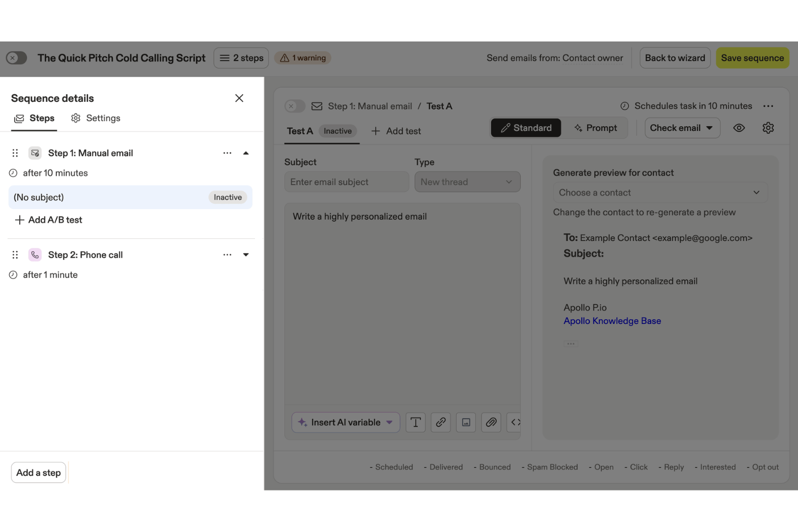Click the email subject input field
Viewport: 798px width, 532px height.
[347, 182]
